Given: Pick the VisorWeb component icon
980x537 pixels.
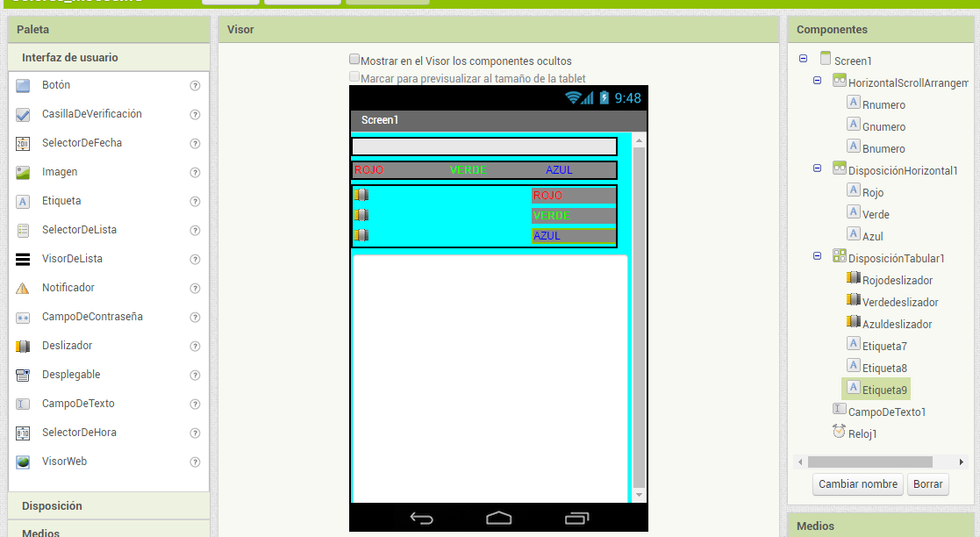Looking at the screenshot, I should (22, 461).
